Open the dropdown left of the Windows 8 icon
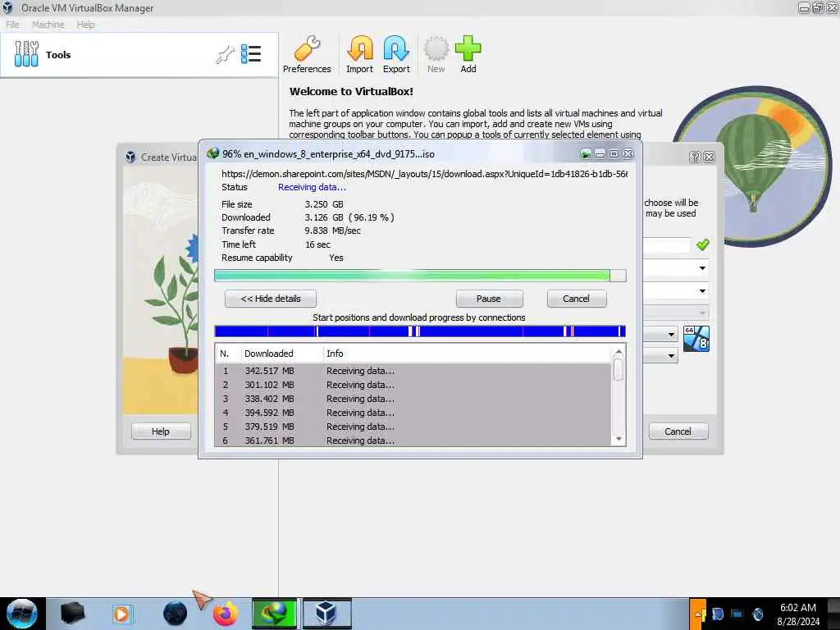The height and width of the screenshot is (630, 840). [x=671, y=335]
